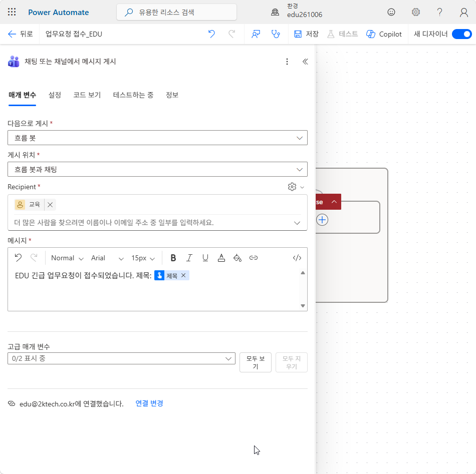Toggle the 새 디자이너 switch
Screen dimensions: 476x474
[x=461, y=34]
